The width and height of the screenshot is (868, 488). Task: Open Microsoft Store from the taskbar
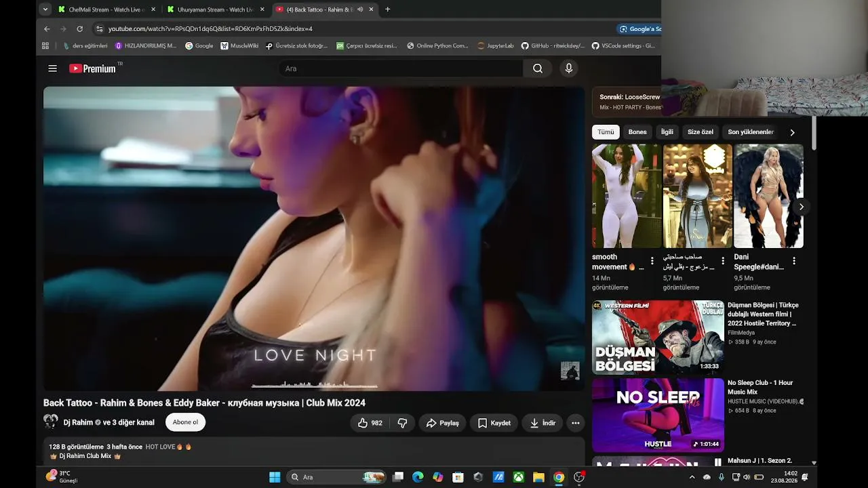tap(458, 477)
